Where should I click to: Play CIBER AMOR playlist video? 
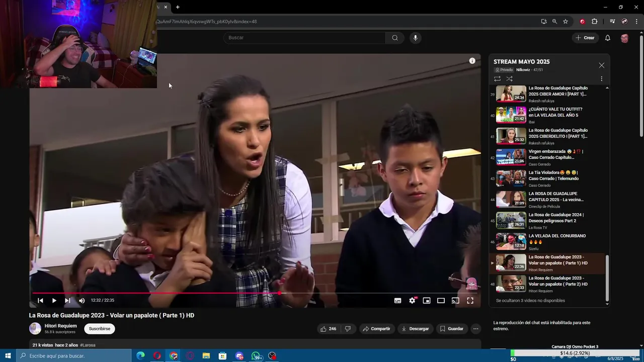[x=548, y=94]
